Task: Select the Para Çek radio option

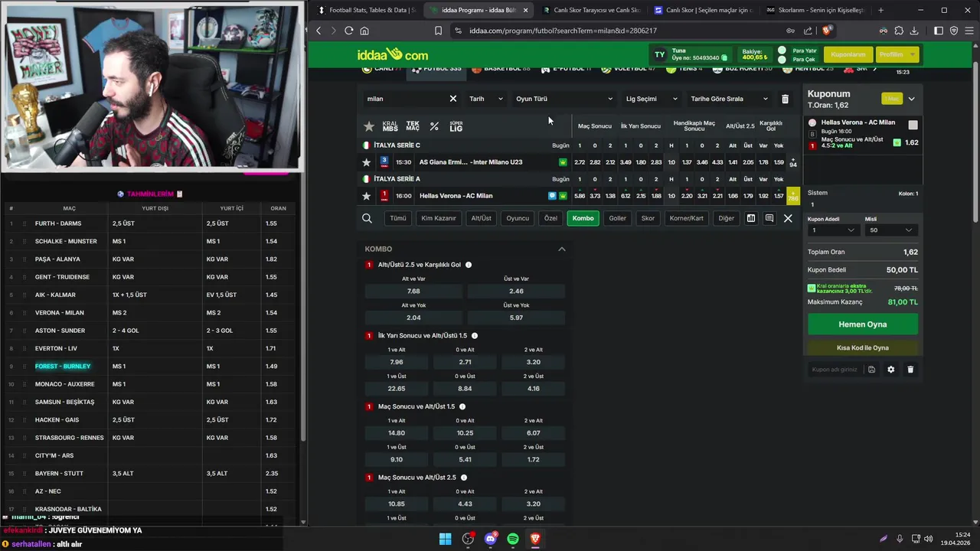Action: [x=782, y=60]
